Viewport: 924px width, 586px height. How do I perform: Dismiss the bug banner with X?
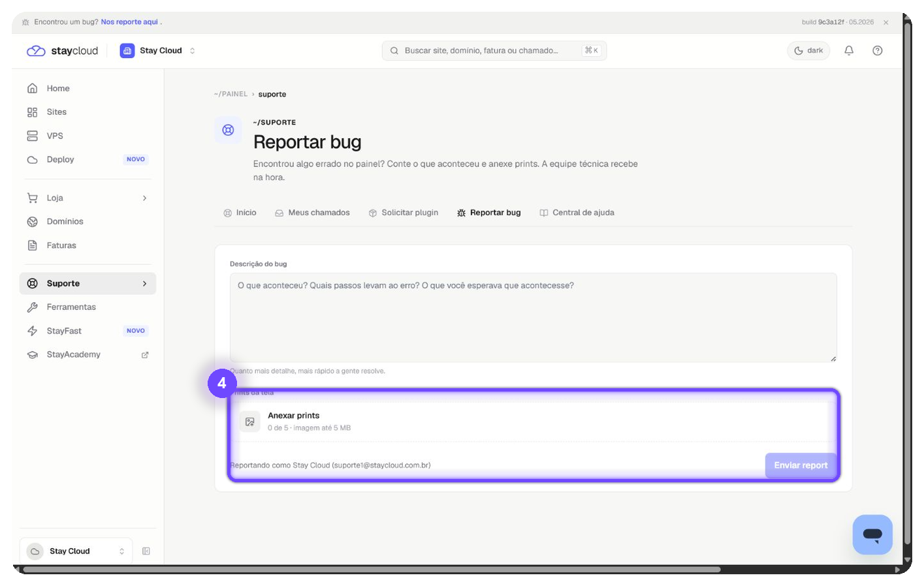pos(886,22)
